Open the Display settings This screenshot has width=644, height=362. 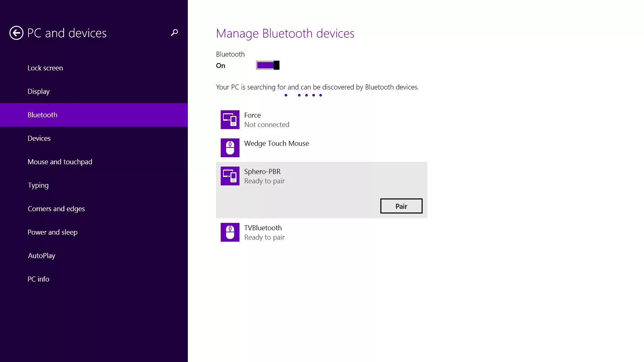(39, 91)
